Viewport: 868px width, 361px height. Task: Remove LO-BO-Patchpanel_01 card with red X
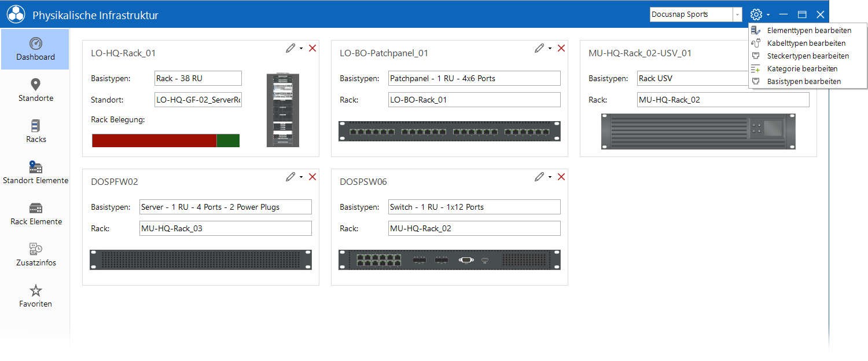pos(561,48)
